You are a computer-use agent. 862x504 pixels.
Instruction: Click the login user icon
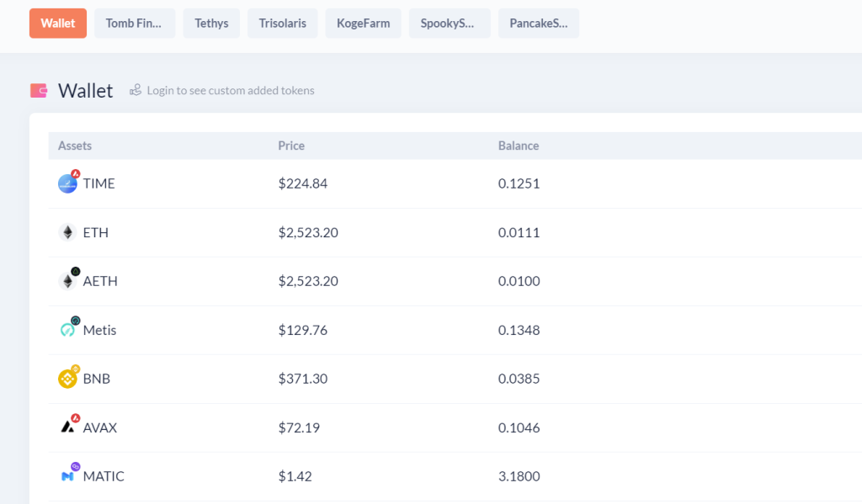pos(136,89)
